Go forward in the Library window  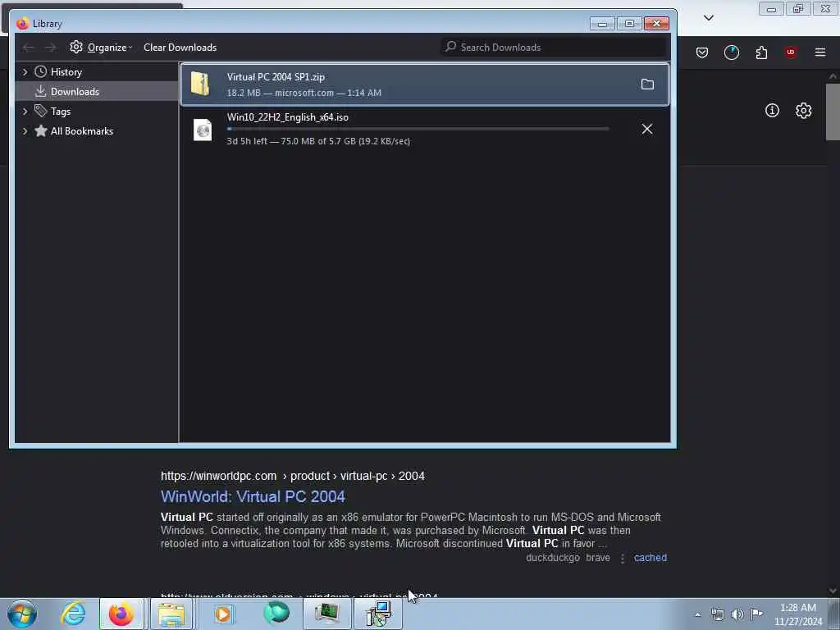click(x=50, y=48)
